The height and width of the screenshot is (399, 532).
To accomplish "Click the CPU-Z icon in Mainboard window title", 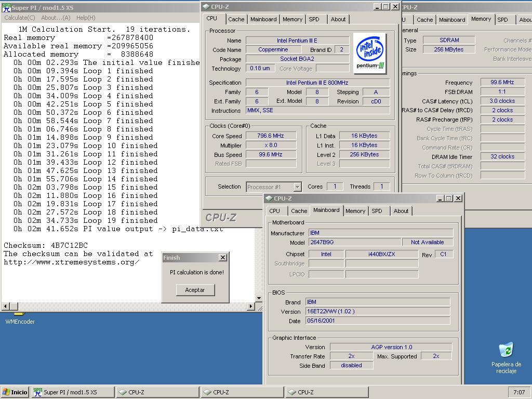I will pos(269,198).
